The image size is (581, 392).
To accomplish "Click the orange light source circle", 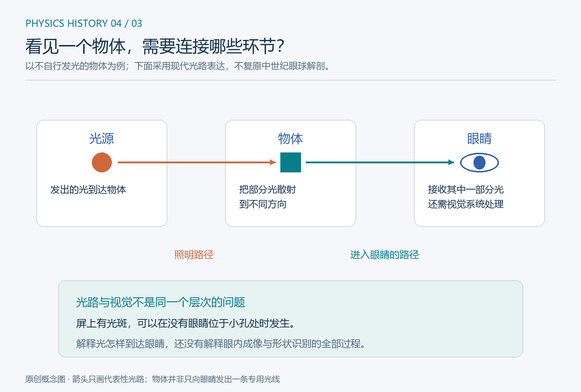I will tap(102, 162).
